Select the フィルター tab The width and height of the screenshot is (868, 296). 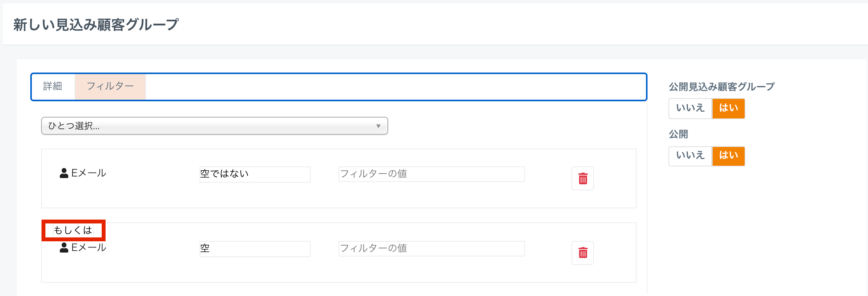point(110,87)
